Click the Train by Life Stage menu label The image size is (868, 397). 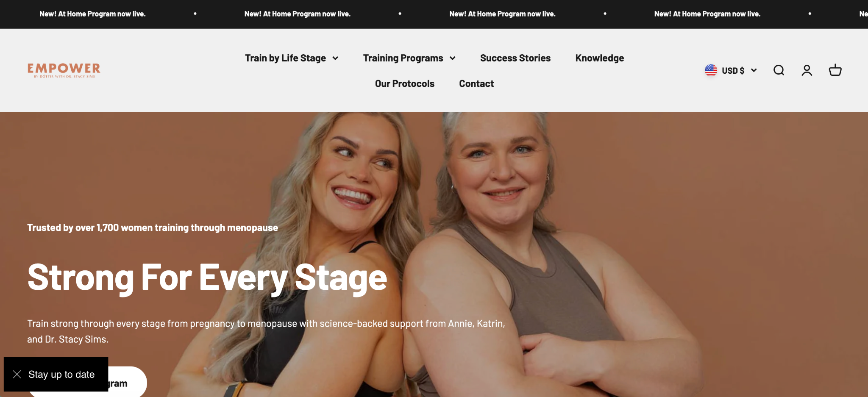tap(286, 58)
